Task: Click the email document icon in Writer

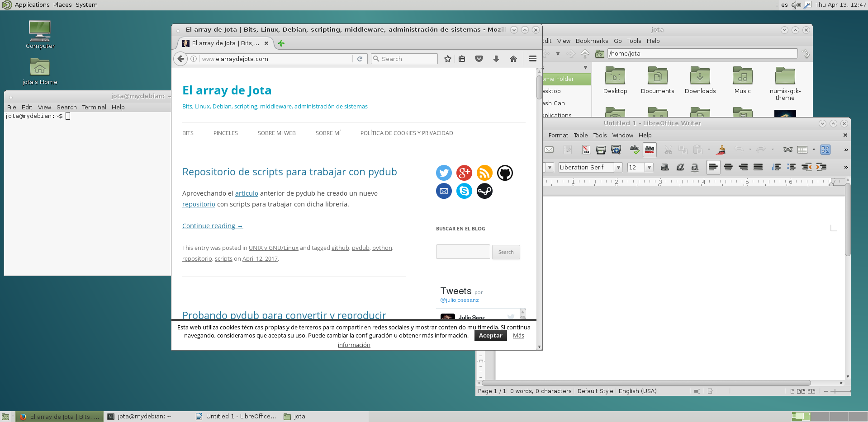Action: [549, 150]
